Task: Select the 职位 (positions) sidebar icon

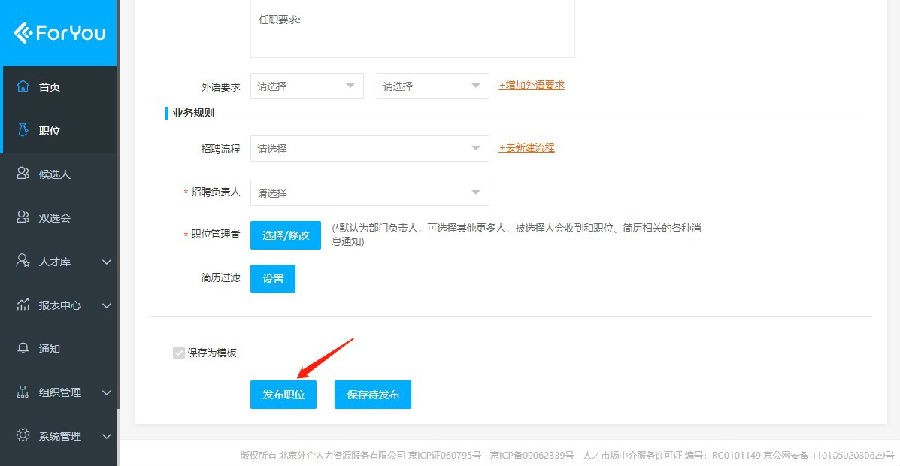Action: click(23, 130)
